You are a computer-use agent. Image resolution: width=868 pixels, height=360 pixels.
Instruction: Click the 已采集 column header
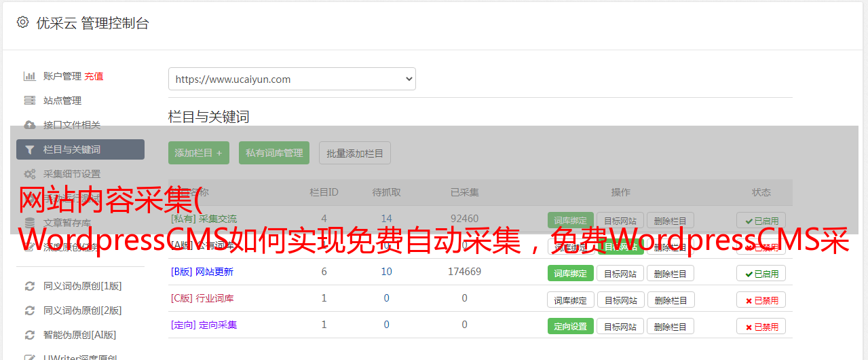[464, 192]
